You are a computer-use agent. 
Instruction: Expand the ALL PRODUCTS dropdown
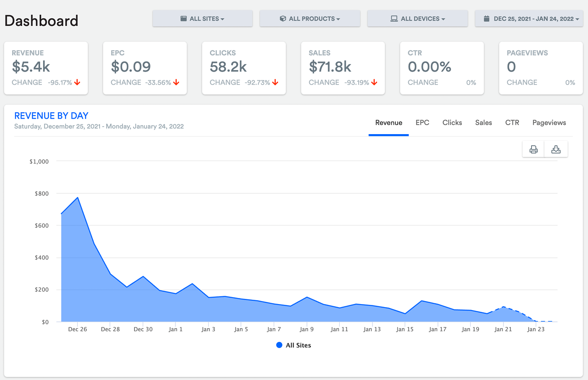click(310, 19)
